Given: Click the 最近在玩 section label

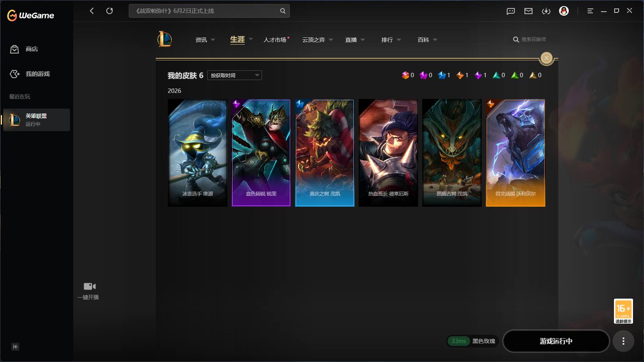Looking at the screenshot, I should [x=20, y=97].
